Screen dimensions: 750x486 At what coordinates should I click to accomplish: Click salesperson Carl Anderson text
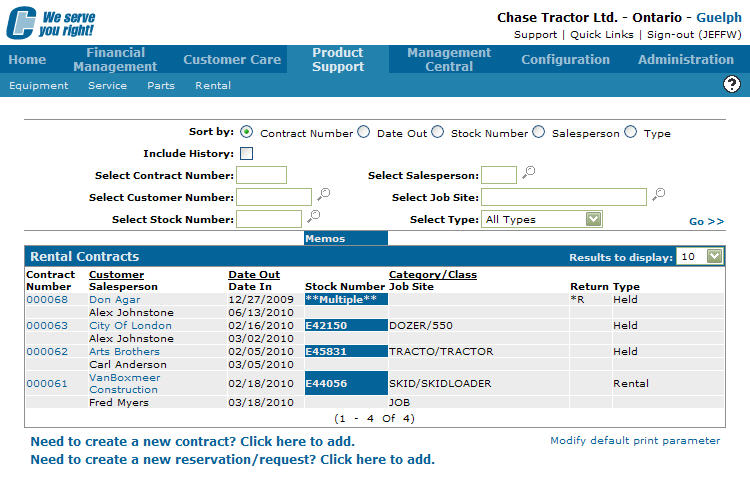[x=128, y=364]
